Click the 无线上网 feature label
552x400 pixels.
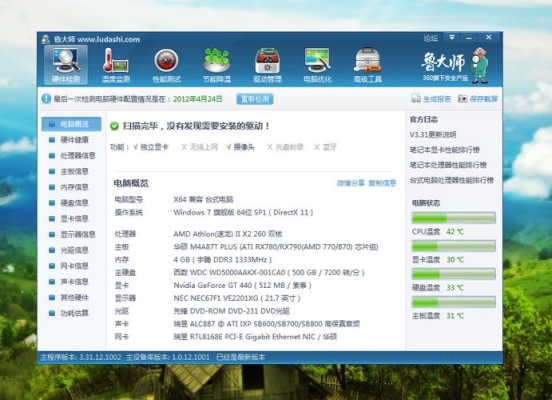point(204,147)
